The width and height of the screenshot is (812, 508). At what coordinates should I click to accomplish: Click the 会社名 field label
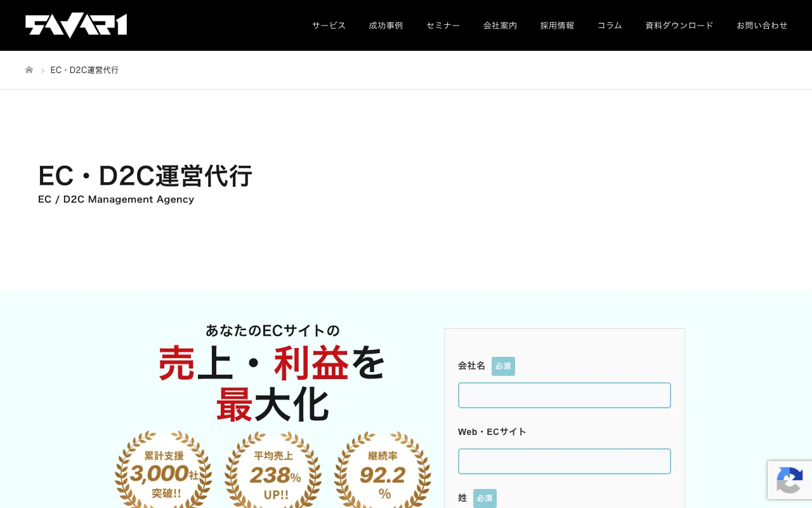point(471,366)
